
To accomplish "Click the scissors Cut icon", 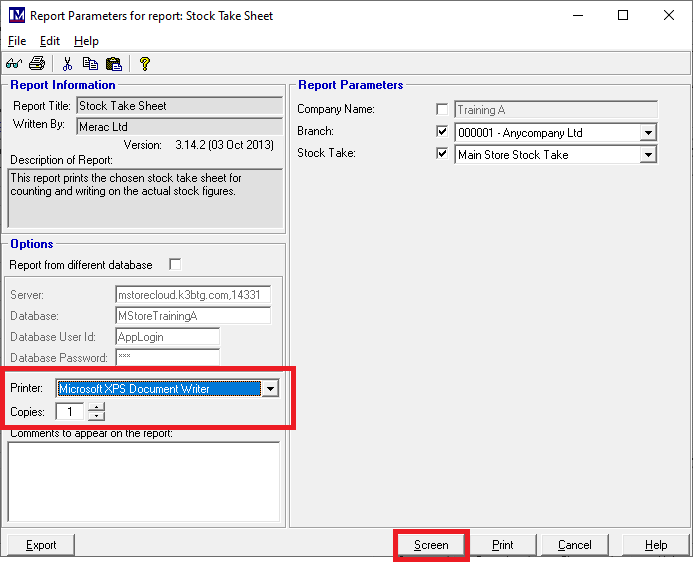I will coord(67,64).
